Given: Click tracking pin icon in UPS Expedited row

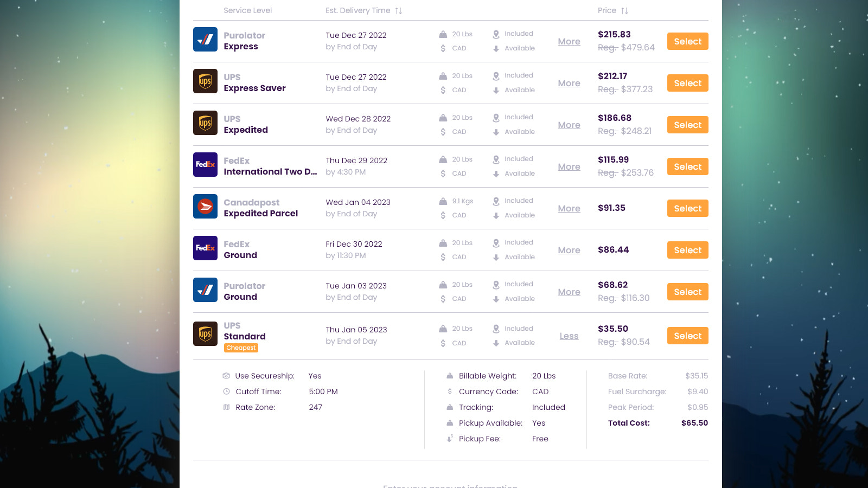Looking at the screenshot, I should point(496,118).
